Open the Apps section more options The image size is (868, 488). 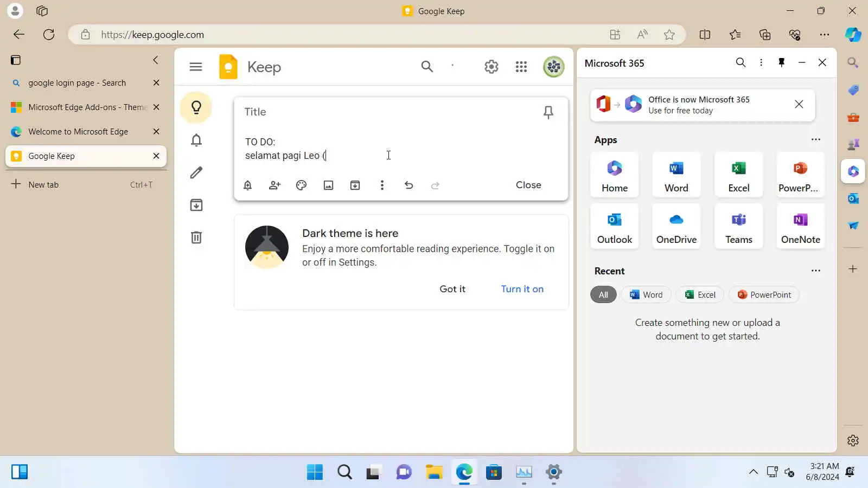coord(816,139)
